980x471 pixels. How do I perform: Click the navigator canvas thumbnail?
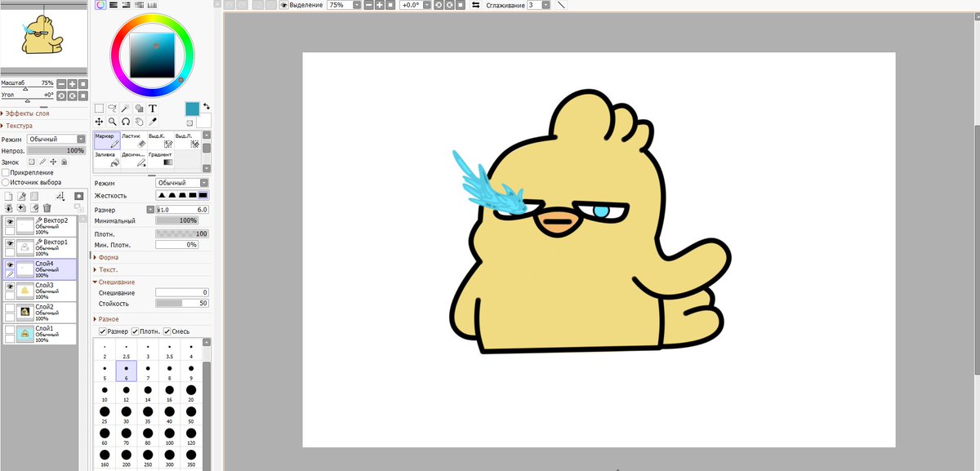coord(42,38)
